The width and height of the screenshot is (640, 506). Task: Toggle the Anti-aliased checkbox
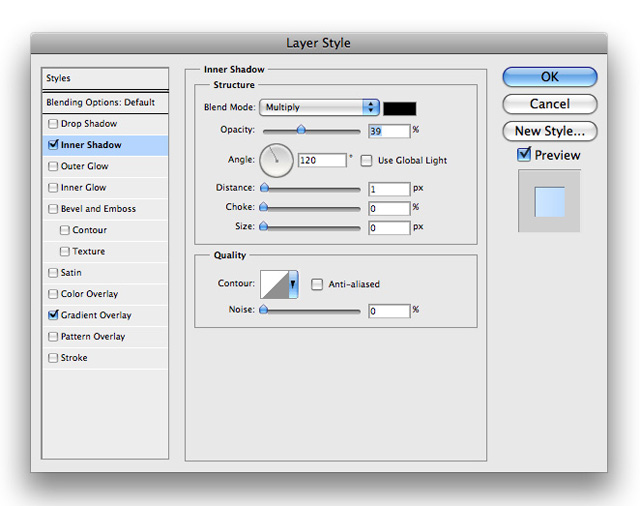tap(317, 284)
